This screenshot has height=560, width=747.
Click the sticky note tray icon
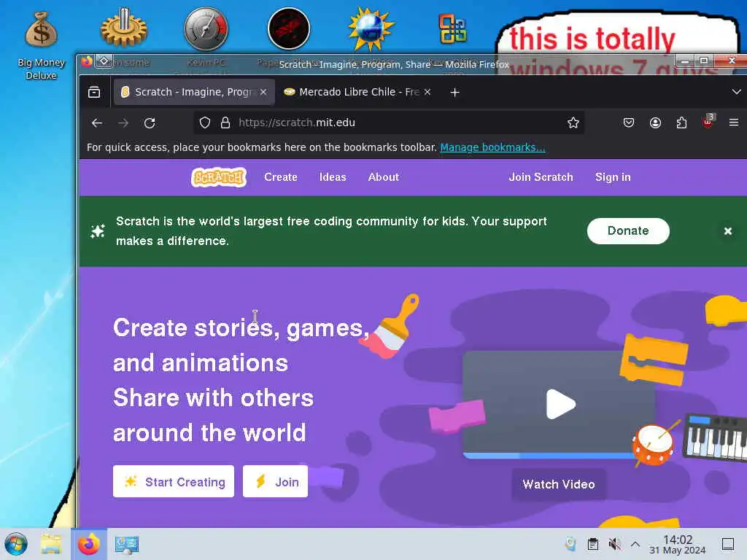(x=570, y=544)
